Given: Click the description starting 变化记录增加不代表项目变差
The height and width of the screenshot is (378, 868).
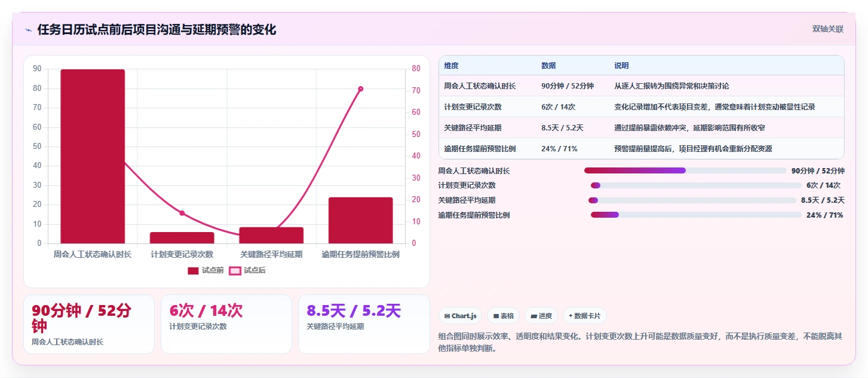Looking at the screenshot, I should click(714, 107).
